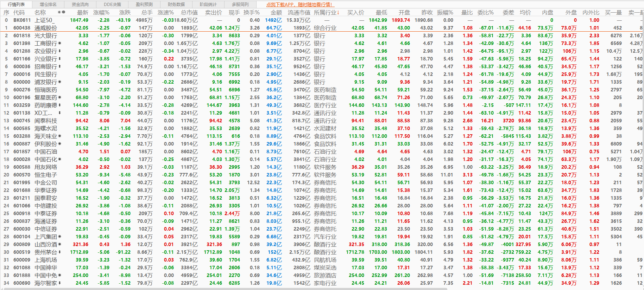Click the marker icon next to 浦发银行
This screenshot has width=644, height=290.
[60, 82]
